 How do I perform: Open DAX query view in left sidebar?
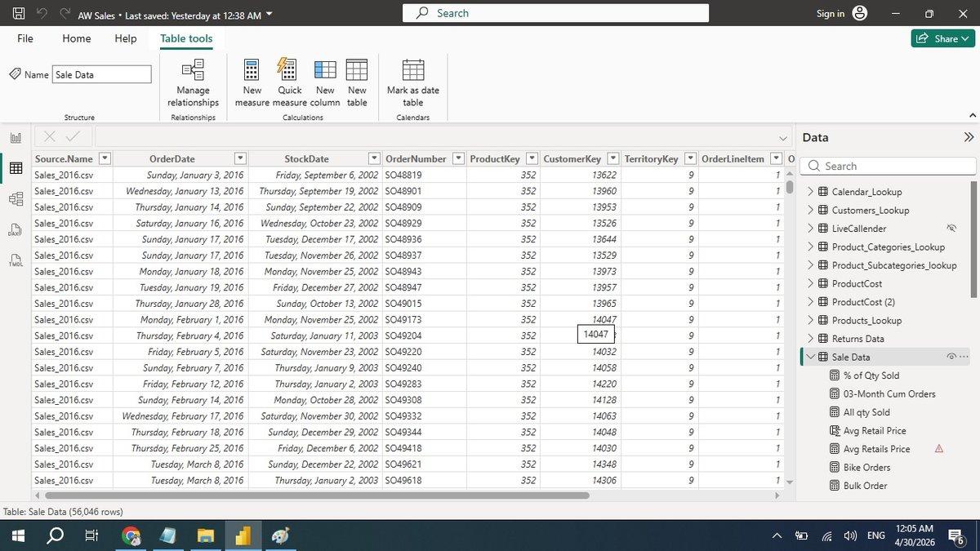(16, 230)
